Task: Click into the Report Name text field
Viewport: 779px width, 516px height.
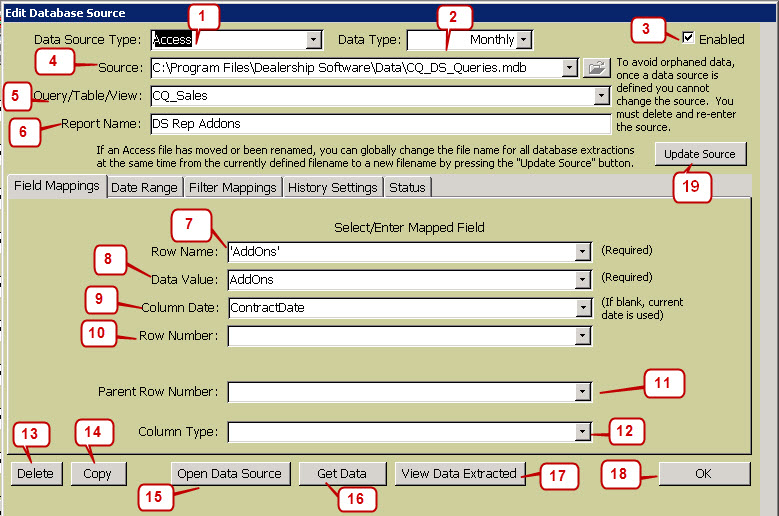Action: tap(380, 125)
